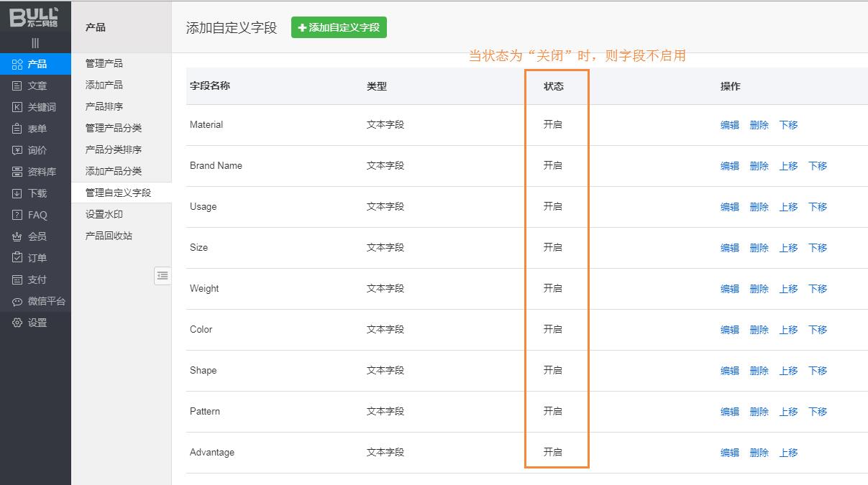Move the Usage field up

click(x=788, y=207)
